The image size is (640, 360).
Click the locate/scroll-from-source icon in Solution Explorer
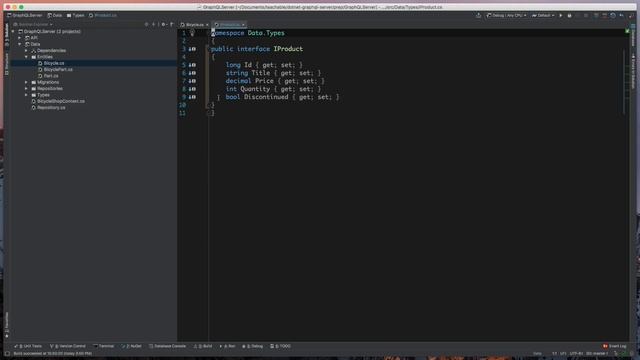tap(147, 24)
